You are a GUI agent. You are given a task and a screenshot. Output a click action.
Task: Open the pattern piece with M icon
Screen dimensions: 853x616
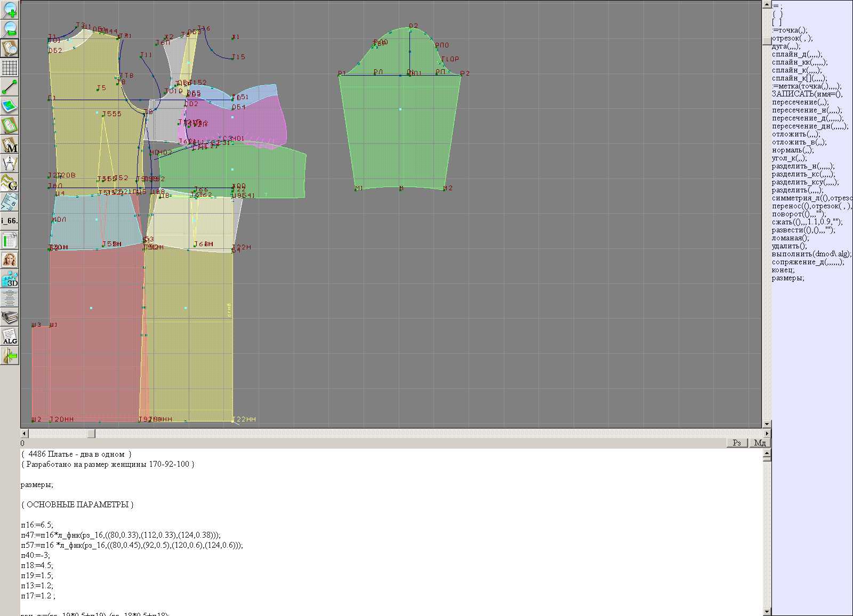pos(10,145)
